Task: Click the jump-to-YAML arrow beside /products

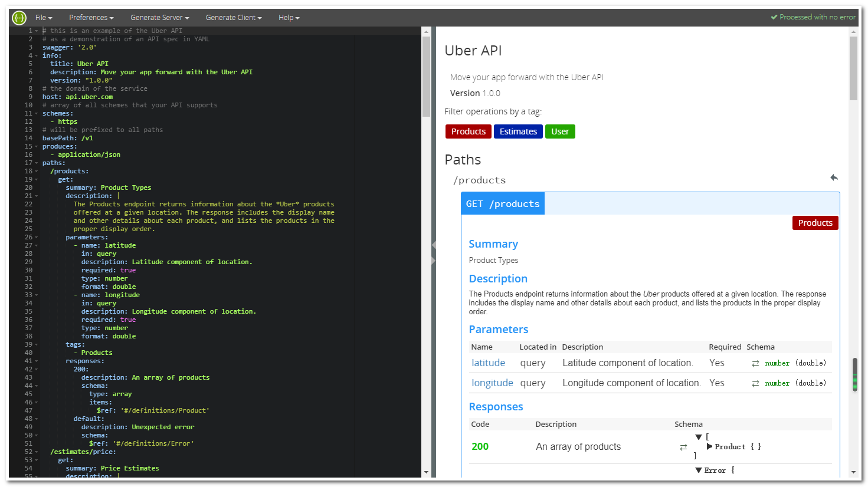Action: click(834, 177)
